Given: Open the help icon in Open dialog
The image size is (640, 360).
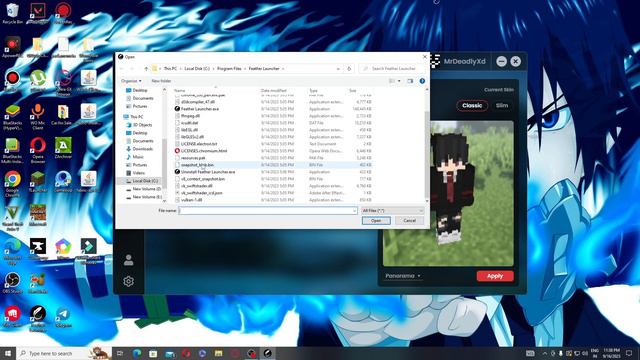Looking at the screenshot, I should click(422, 81).
